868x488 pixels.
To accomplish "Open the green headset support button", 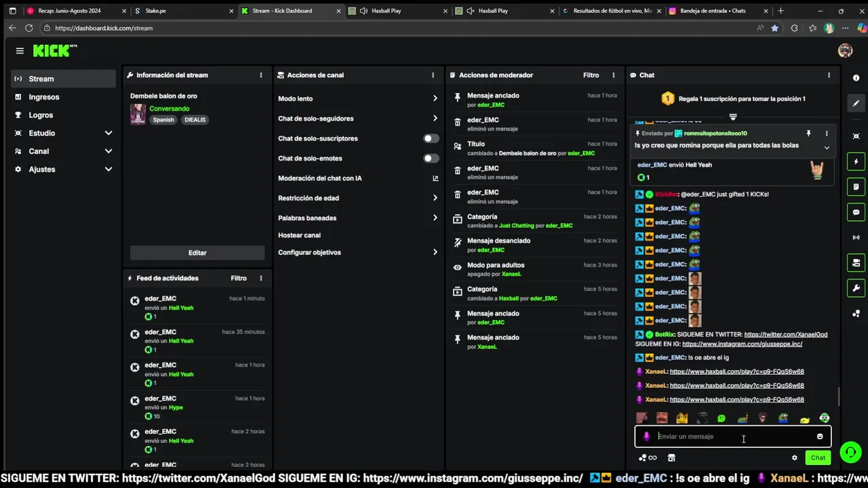I will [x=850, y=451].
